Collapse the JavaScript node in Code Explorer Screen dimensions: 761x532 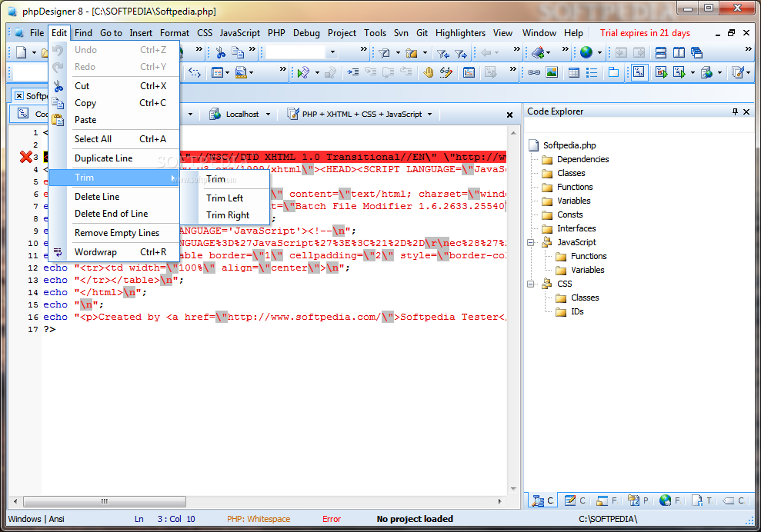[x=531, y=242]
